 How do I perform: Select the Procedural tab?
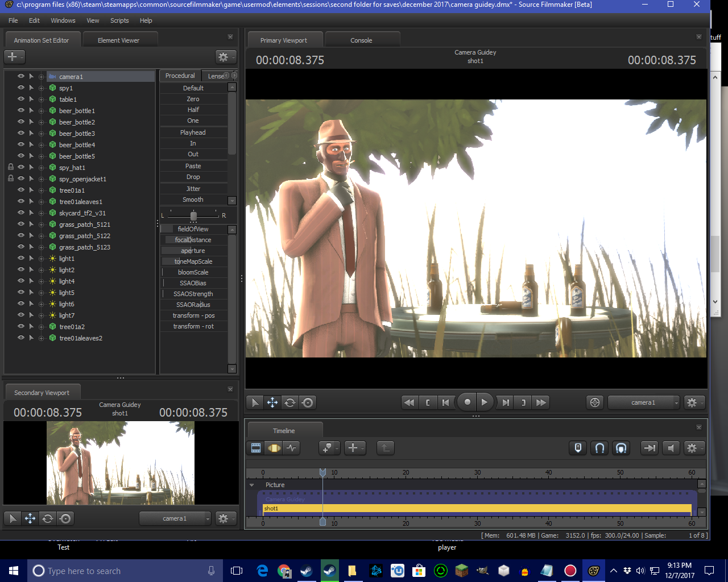tap(180, 76)
